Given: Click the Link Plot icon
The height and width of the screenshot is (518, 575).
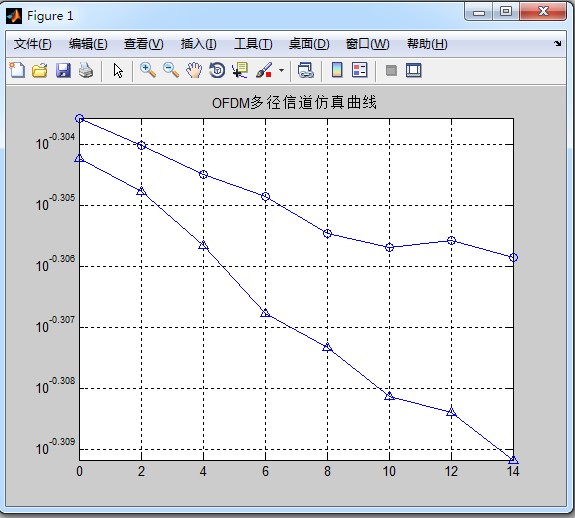Looking at the screenshot, I should pyautogui.click(x=305, y=70).
